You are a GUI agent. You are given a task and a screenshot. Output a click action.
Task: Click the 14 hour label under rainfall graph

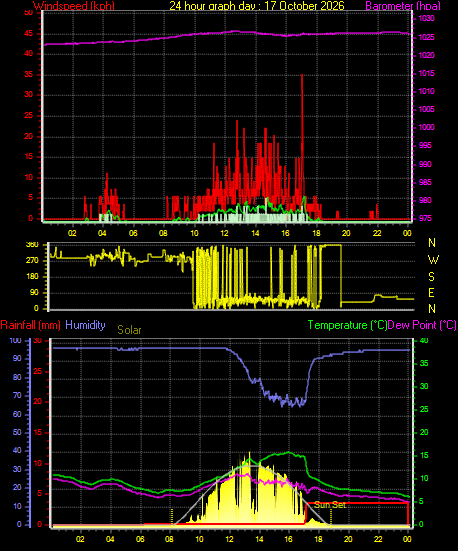click(x=259, y=539)
